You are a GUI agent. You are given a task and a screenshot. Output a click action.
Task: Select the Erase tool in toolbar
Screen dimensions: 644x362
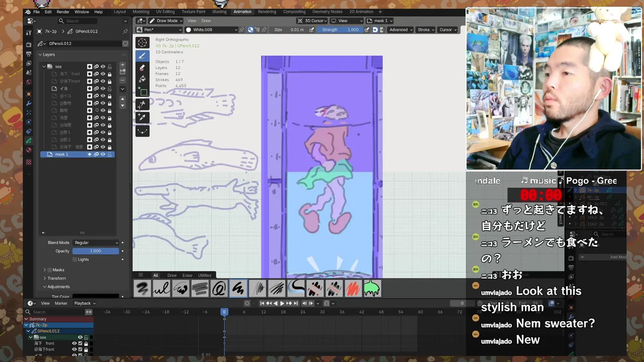pos(142,68)
